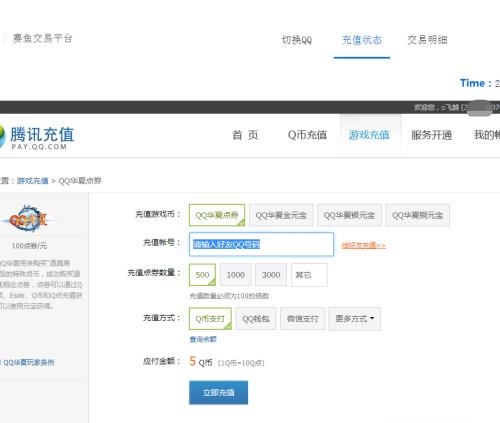This screenshot has width=500, height=423.
Task: Choose the QQ华夏铜元宝 currency option
Action: 417,215
